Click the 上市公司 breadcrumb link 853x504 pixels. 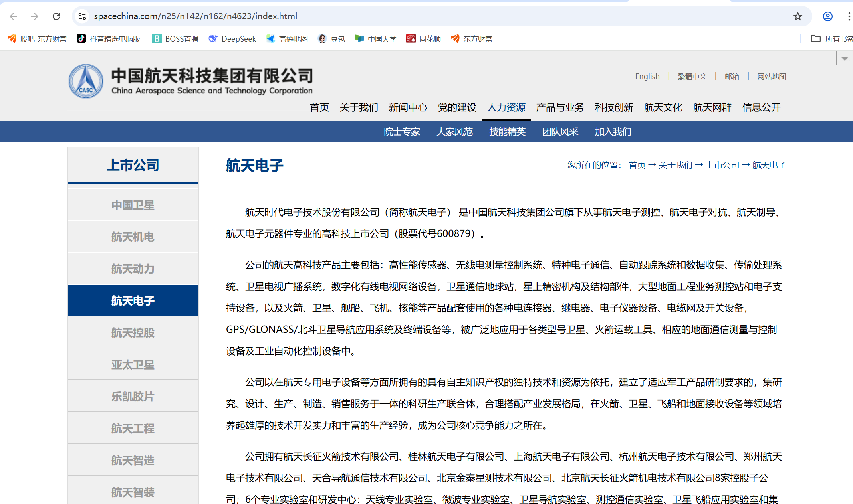click(x=722, y=165)
